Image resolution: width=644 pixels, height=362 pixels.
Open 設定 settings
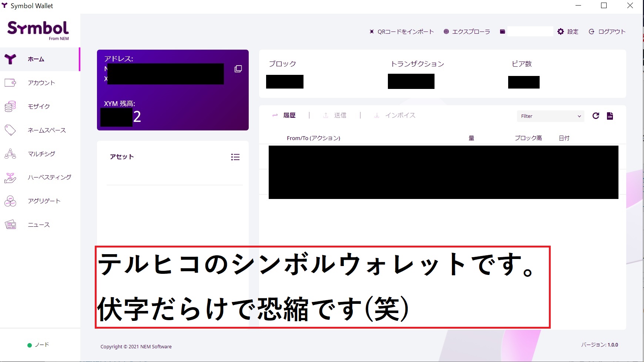(573, 32)
